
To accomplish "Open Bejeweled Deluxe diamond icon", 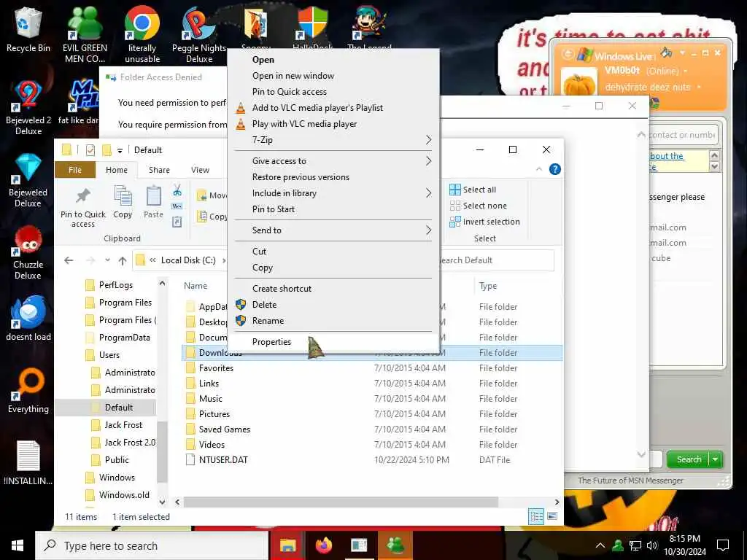I will [28, 180].
